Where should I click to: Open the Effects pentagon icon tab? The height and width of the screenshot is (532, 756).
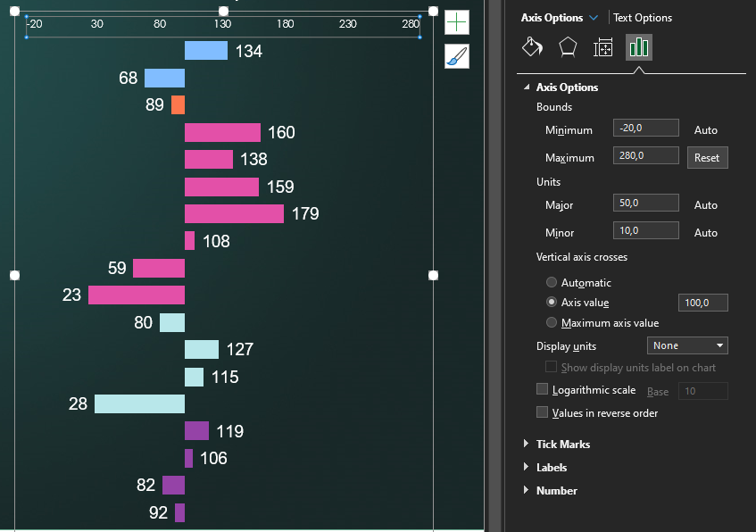(x=568, y=47)
